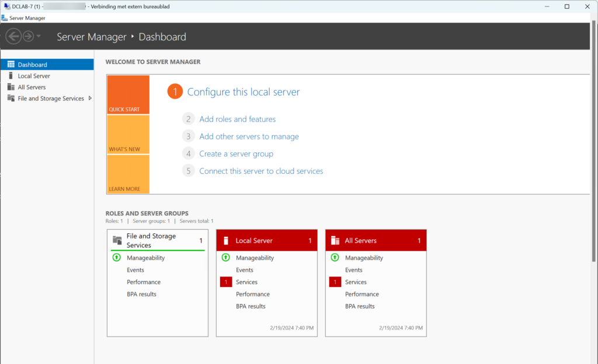Maximize the remote desktop window
Image resolution: width=598 pixels, height=364 pixels.
pyautogui.click(x=566, y=6)
